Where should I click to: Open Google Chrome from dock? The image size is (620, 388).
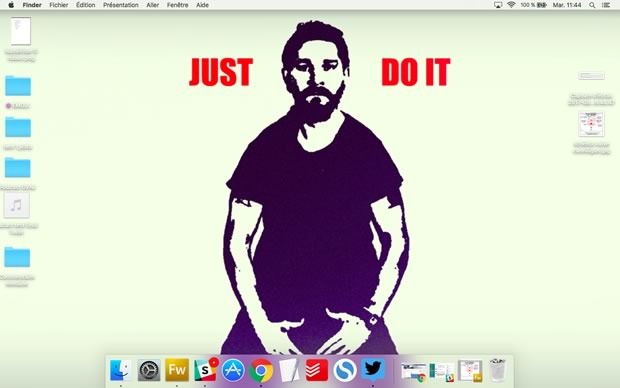pyautogui.click(x=261, y=371)
